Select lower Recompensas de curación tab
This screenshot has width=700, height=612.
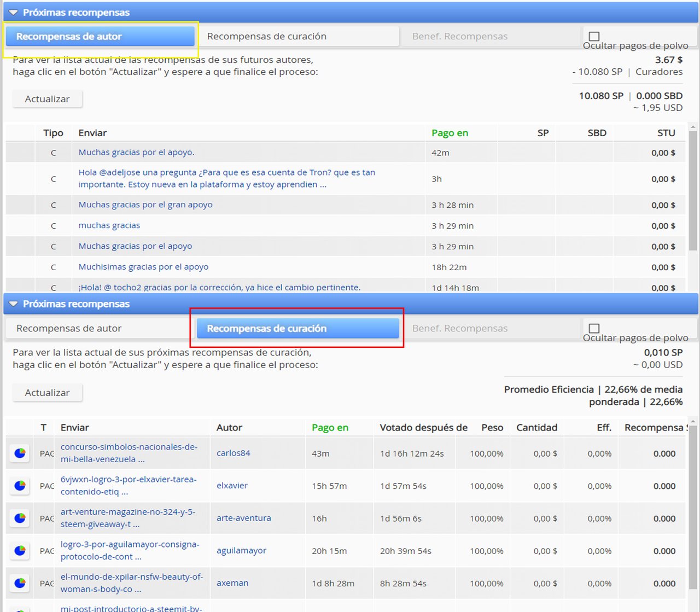[x=298, y=329]
